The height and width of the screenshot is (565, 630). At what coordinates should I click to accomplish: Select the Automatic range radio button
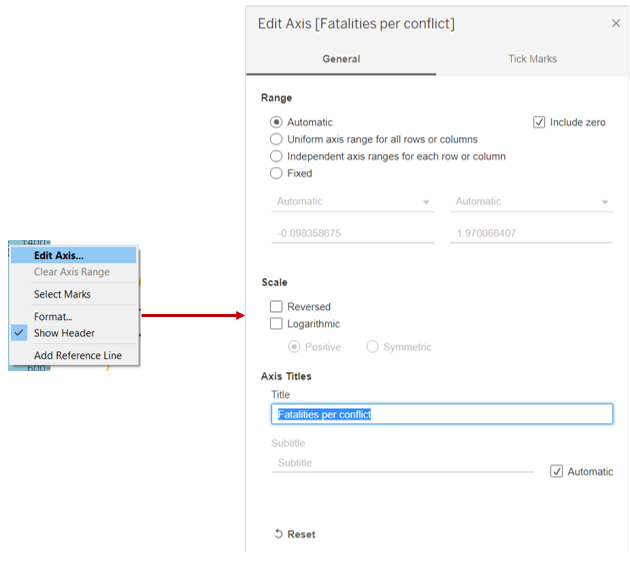(277, 122)
